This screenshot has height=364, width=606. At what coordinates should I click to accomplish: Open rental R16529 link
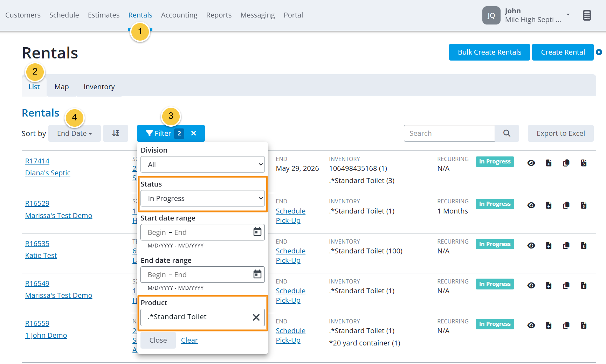[37, 203]
